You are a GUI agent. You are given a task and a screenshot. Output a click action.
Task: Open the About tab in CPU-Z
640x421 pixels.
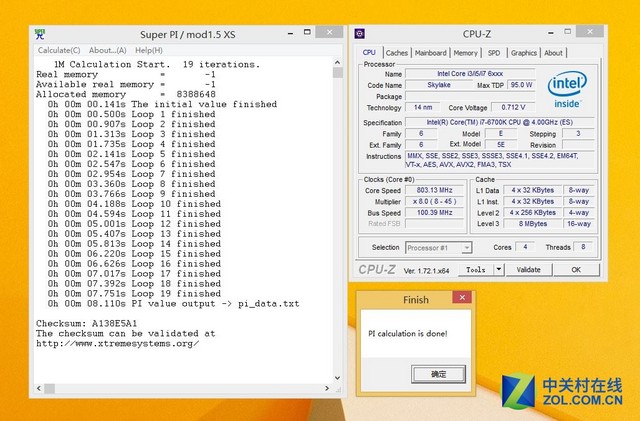(553, 53)
